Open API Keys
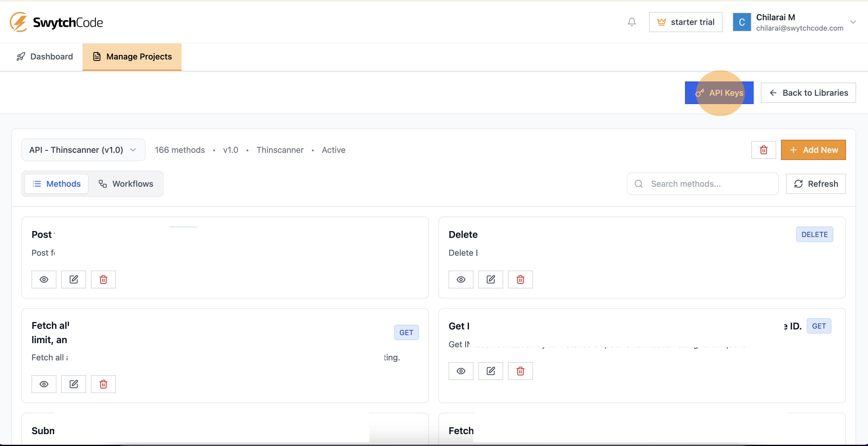Screen dimensions: 868x446 [719, 93]
